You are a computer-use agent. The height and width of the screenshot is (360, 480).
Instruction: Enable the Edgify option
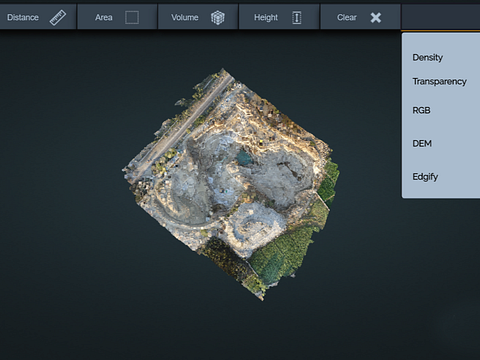tap(425, 177)
